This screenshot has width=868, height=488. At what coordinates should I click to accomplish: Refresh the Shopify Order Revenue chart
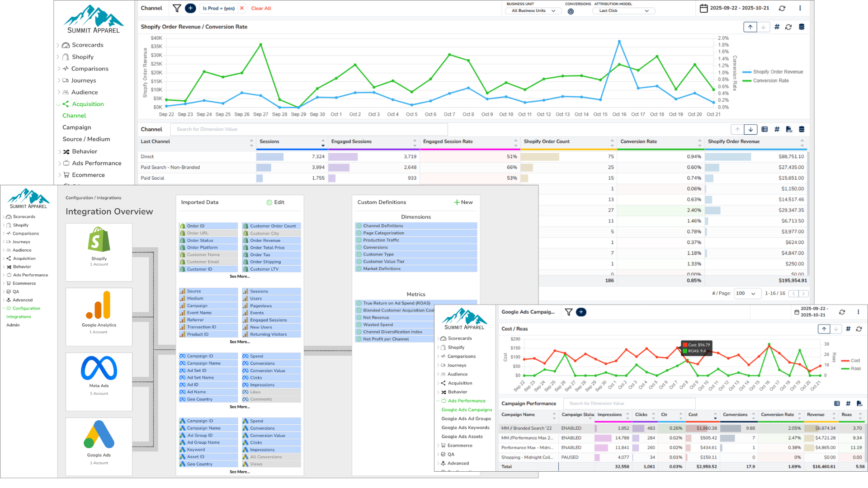pyautogui.click(x=789, y=27)
